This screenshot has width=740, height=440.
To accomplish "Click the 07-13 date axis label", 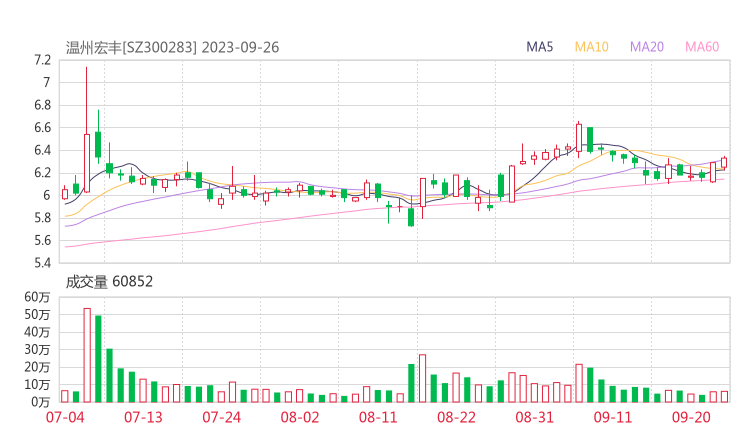I will pyautogui.click(x=143, y=417).
